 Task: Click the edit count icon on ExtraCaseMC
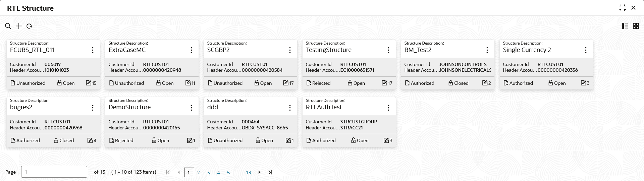188,83
